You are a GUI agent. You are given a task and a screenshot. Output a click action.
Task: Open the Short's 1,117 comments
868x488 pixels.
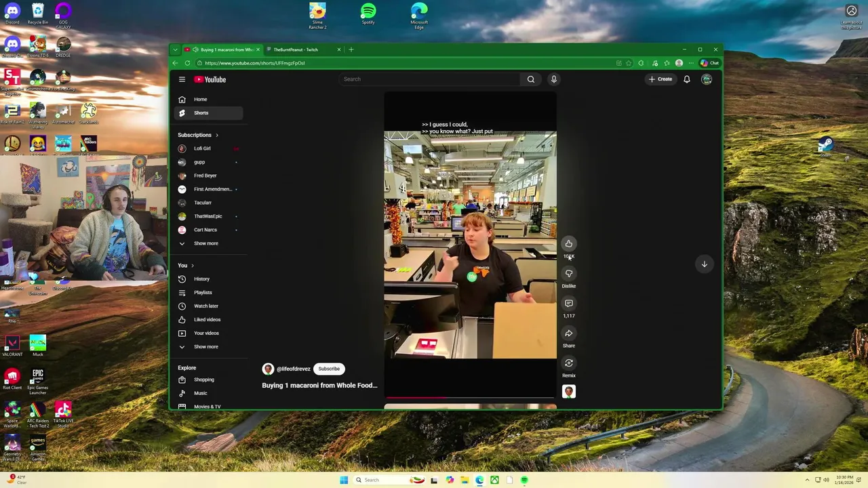(569, 304)
